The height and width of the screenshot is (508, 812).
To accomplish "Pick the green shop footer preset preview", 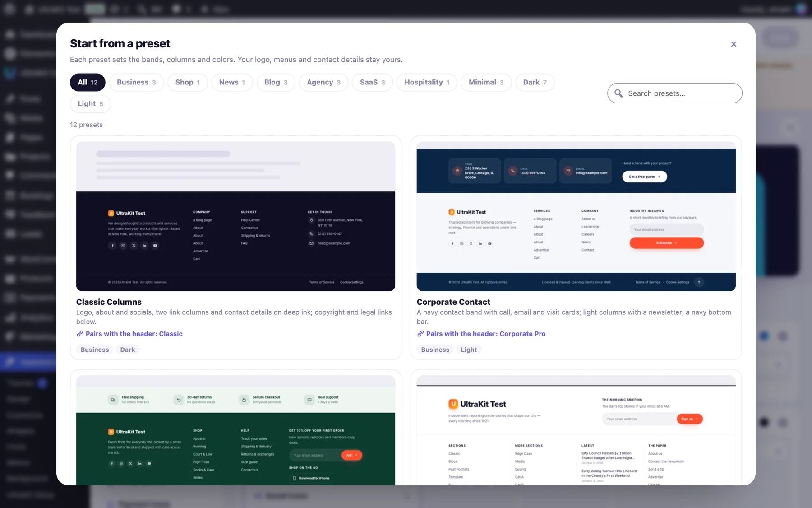I will pos(235,430).
